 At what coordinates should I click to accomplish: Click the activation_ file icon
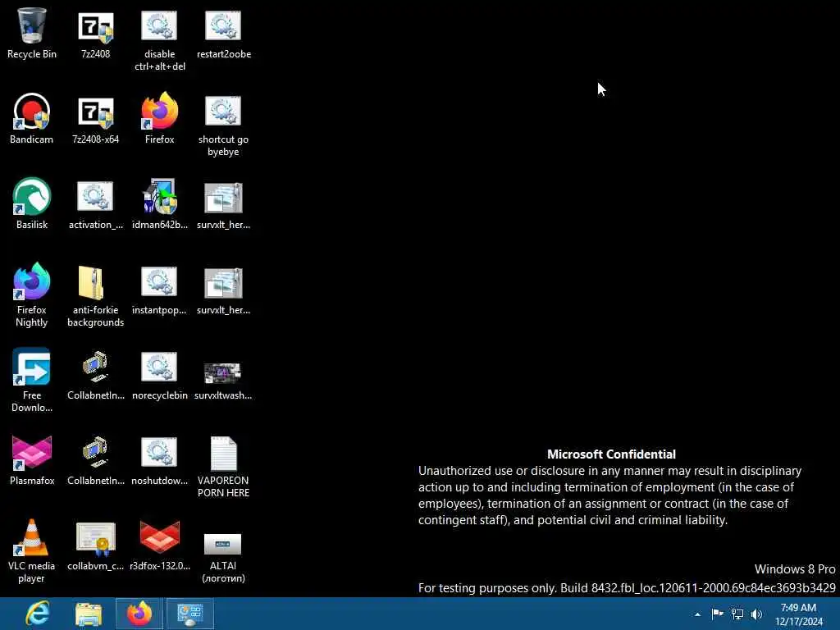95,203
